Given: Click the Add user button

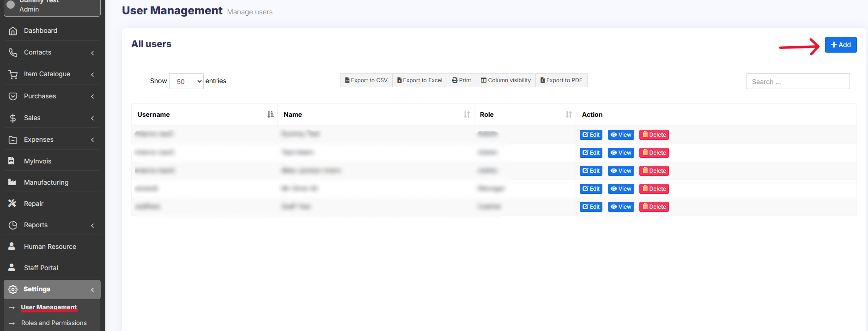Looking at the screenshot, I should [840, 45].
